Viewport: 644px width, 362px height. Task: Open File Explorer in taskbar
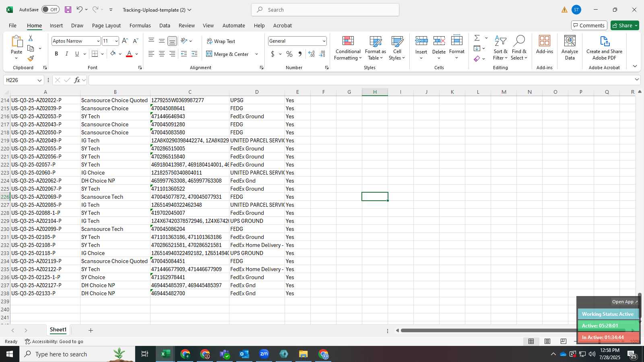click(303, 354)
